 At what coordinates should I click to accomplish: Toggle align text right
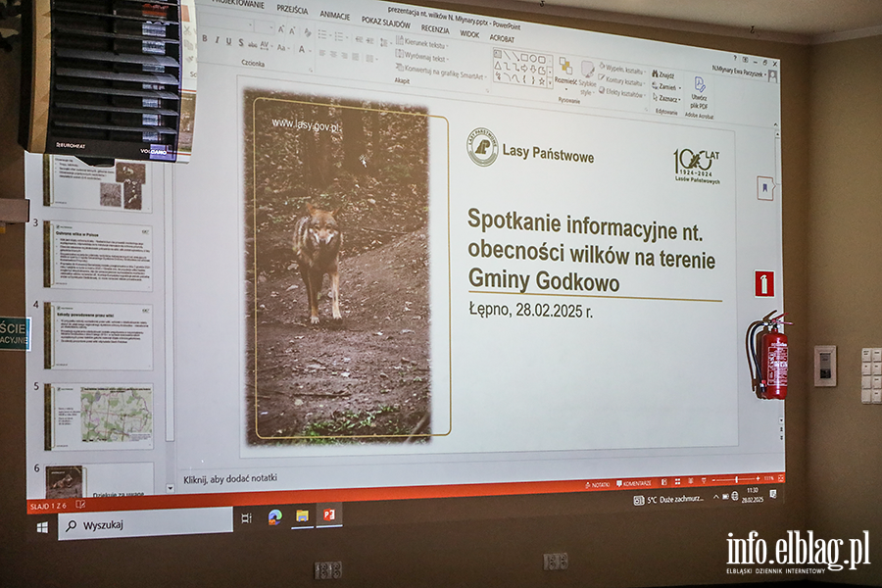pyautogui.click(x=344, y=56)
